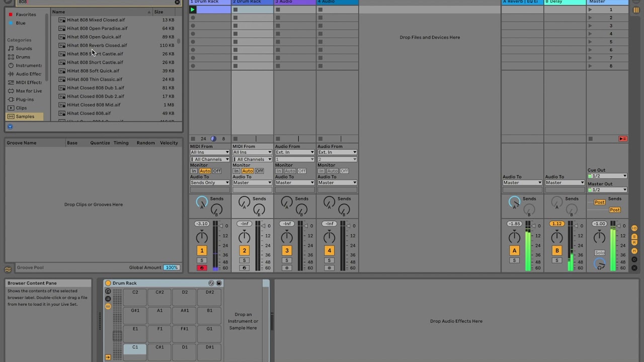The height and width of the screenshot is (362, 644).
Task: Show or hide Returns section (R)
Action: 634,243
